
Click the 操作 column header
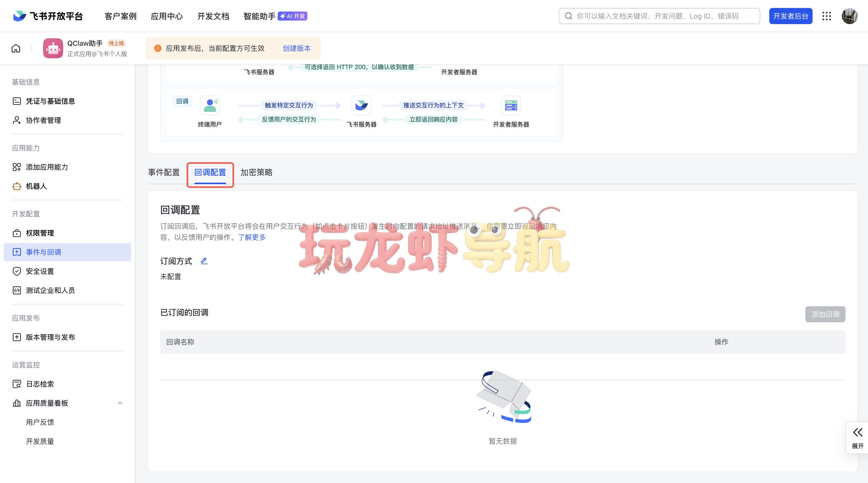pyautogui.click(x=722, y=342)
